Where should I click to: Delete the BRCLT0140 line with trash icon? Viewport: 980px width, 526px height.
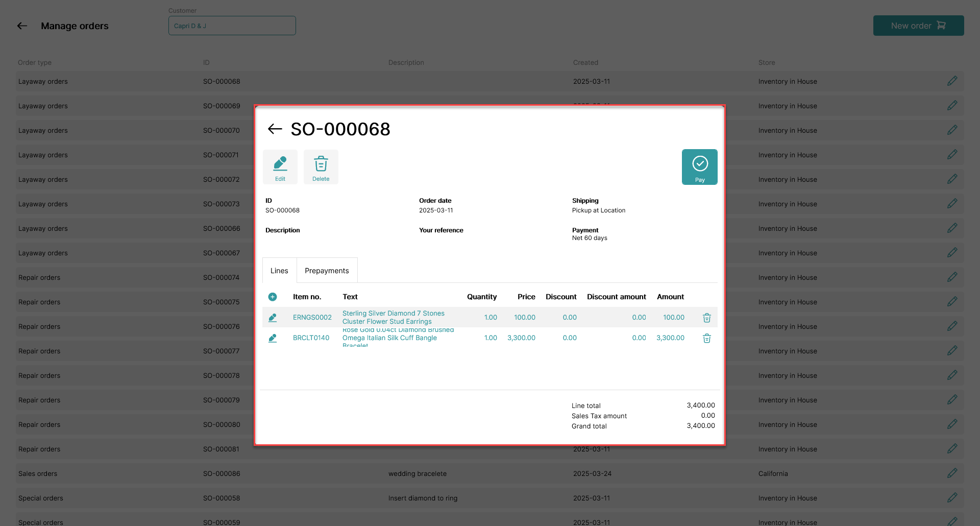[707, 338]
